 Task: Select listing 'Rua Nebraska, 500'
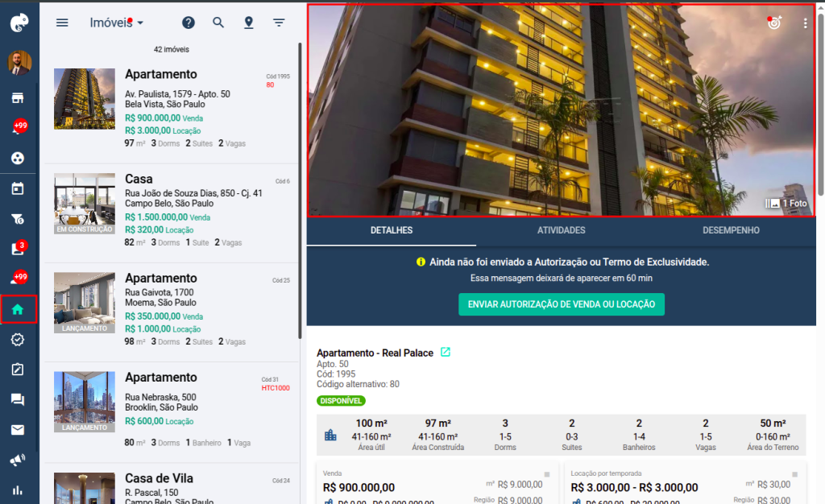point(160,397)
